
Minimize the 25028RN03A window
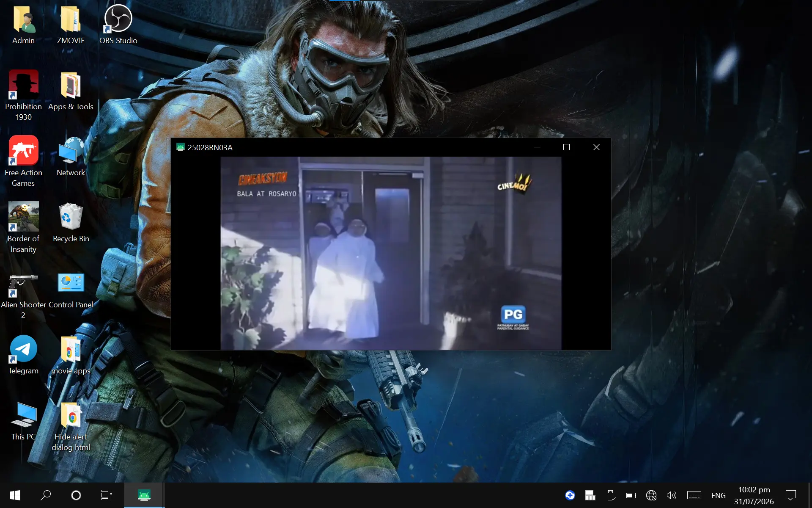point(537,147)
